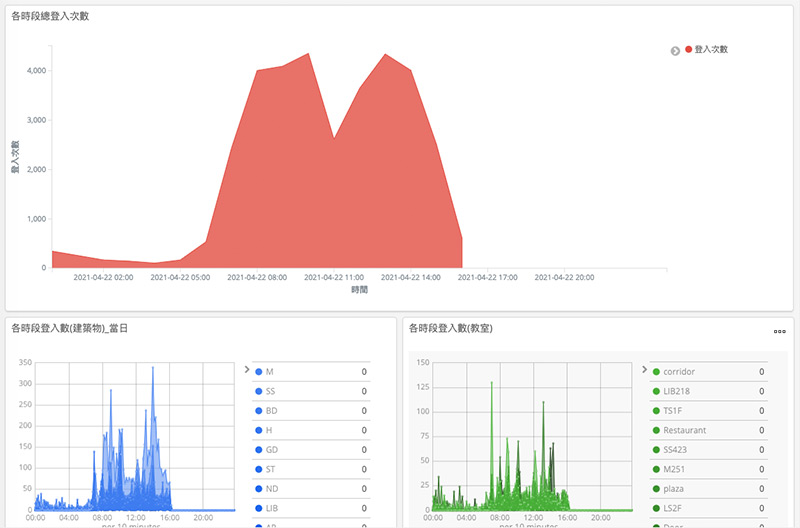Viewport: 800px width, 528px height.
Task: Toggle the 登入次數 legend series
Action: click(710, 49)
